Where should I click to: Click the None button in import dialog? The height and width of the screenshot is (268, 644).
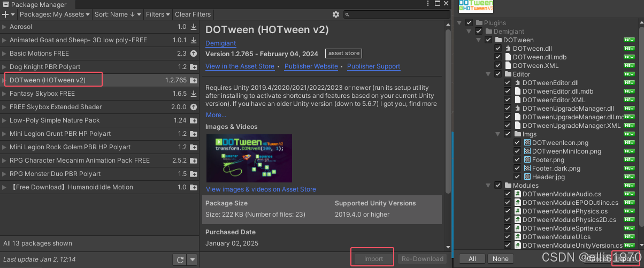point(501,259)
